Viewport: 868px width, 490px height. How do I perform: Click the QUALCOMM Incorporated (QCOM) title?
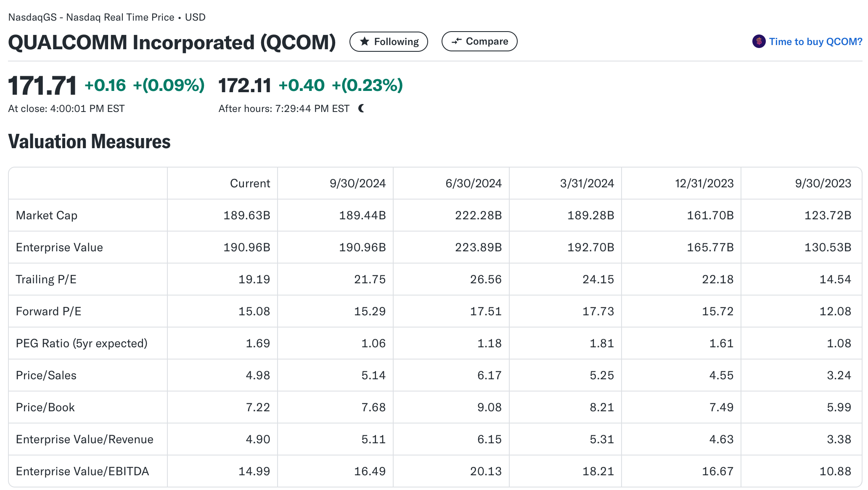[x=172, y=43]
